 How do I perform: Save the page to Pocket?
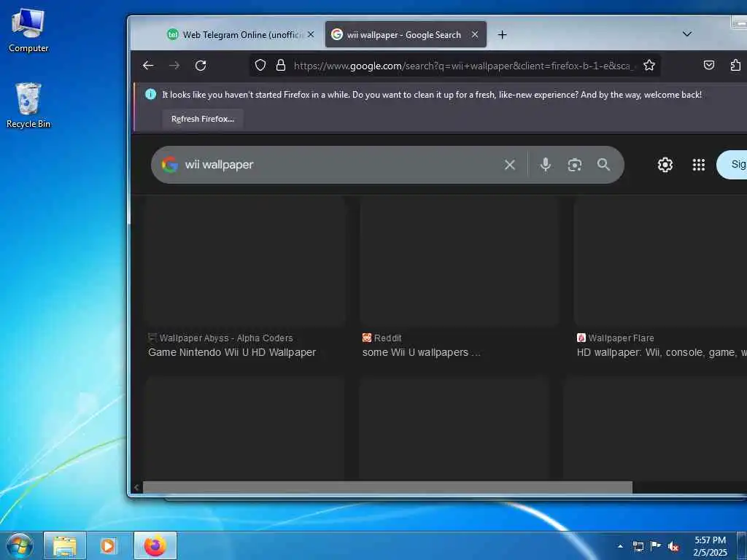click(709, 65)
